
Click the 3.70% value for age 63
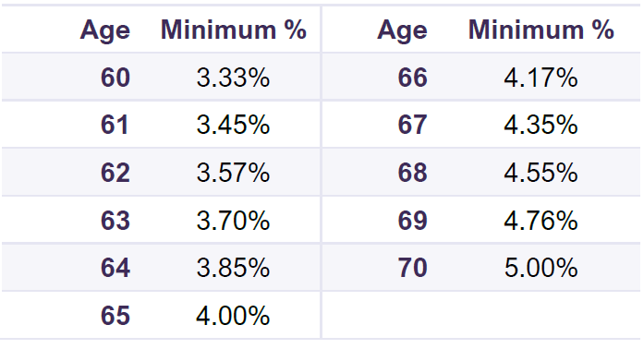[233, 221]
